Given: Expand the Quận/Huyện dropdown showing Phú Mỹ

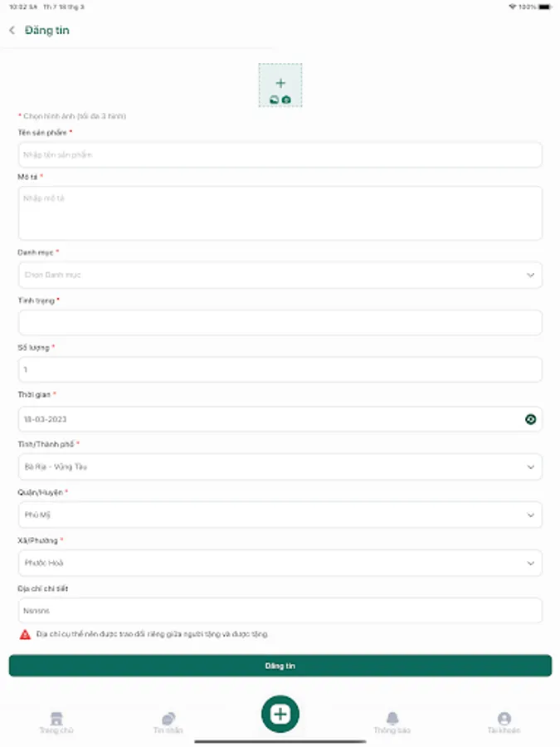Looking at the screenshot, I should point(280,515).
